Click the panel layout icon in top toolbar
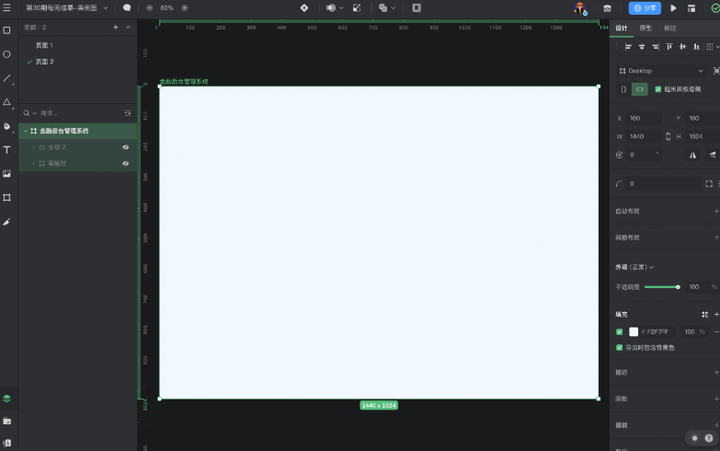720x451 pixels. tap(416, 8)
